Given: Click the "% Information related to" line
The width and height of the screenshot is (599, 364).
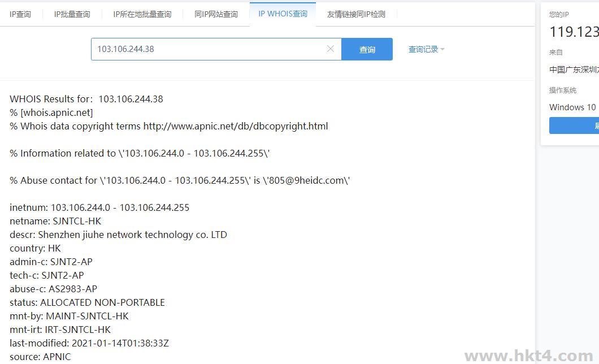Looking at the screenshot, I should point(140,153).
